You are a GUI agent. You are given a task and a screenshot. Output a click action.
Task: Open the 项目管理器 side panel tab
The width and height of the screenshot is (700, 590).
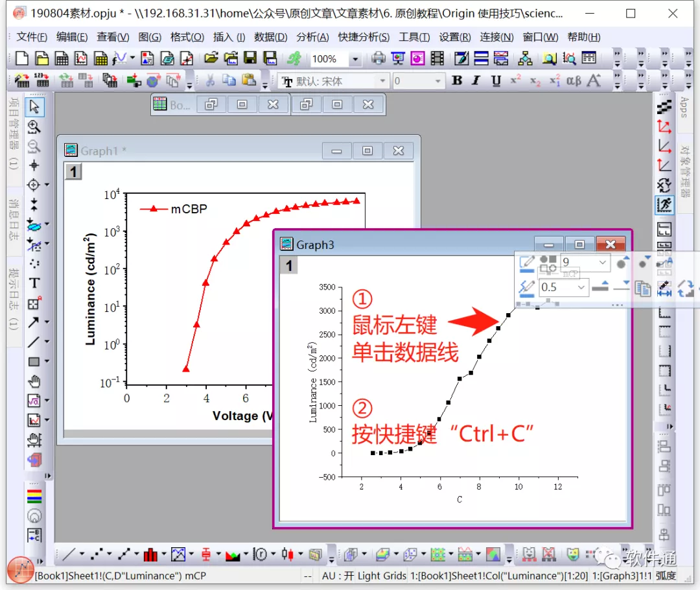click(x=14, y=133)
